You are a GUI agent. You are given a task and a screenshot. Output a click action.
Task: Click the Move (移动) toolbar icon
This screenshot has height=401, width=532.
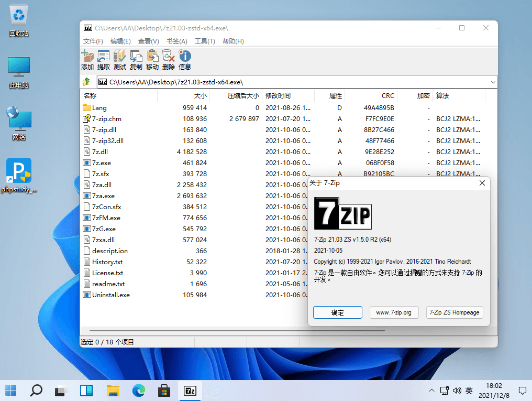tap(152, 60)
